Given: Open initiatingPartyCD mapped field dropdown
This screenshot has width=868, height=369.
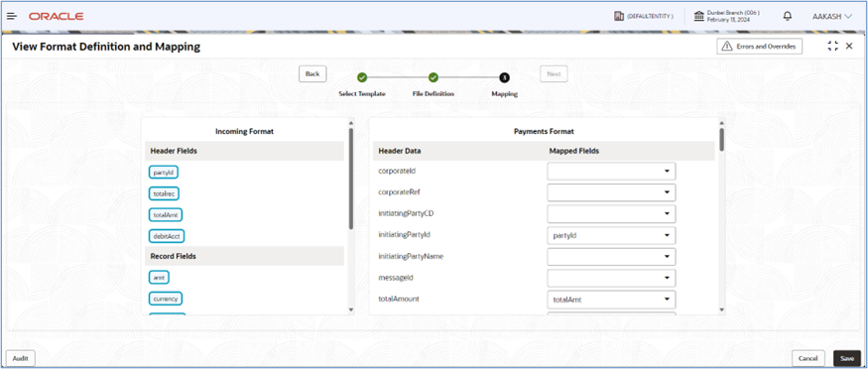Looking at the screenshot, I should click(611, 214).
